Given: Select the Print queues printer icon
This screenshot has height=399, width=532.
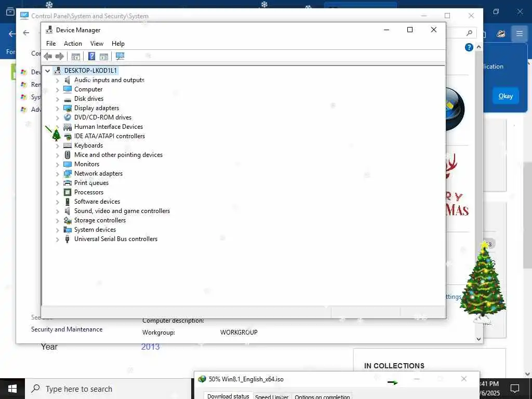Looking at the screenshot, I should (68, 183).
